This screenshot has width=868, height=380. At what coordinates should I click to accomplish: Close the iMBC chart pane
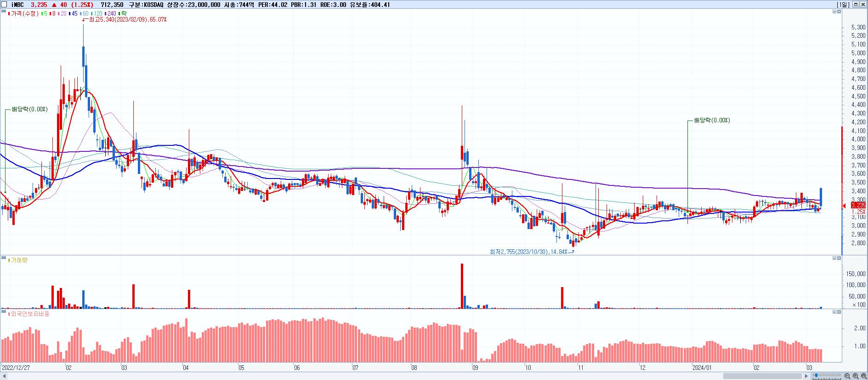[x=863, y=4]
